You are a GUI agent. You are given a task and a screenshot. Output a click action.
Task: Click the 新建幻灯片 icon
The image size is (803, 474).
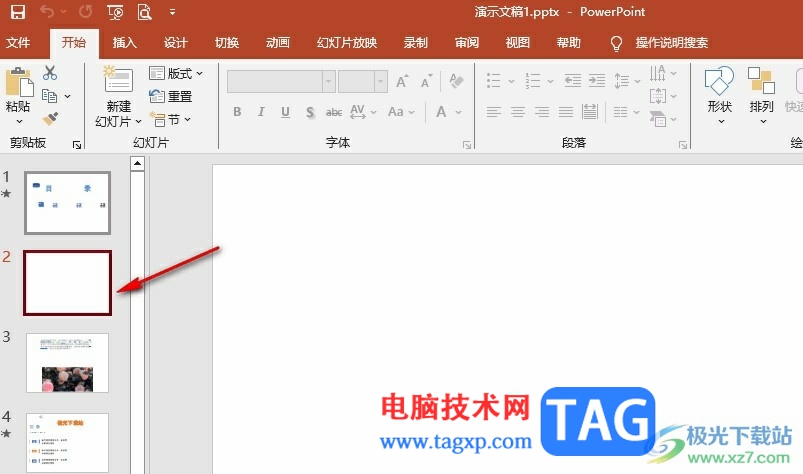pos(118,80)
